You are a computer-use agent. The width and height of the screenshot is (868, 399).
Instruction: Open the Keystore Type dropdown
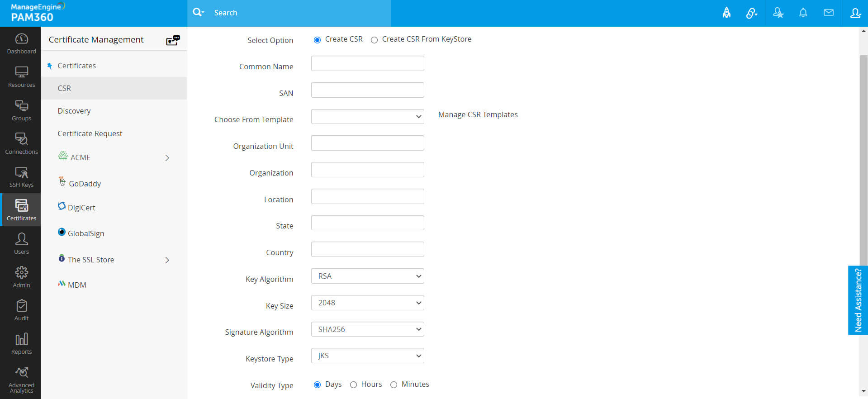[x=368, y=356]
